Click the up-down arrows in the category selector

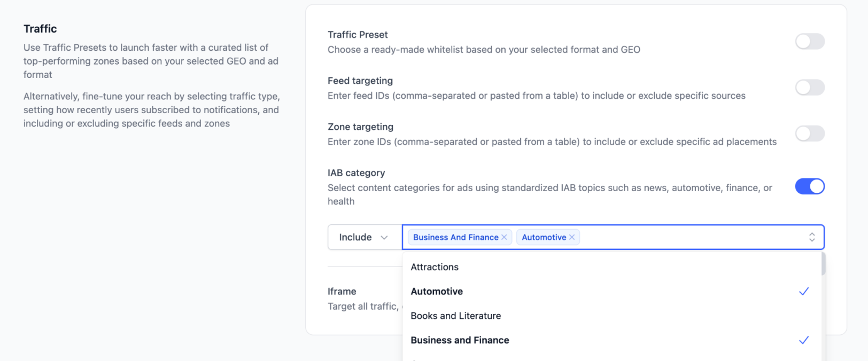click(811, 237)
